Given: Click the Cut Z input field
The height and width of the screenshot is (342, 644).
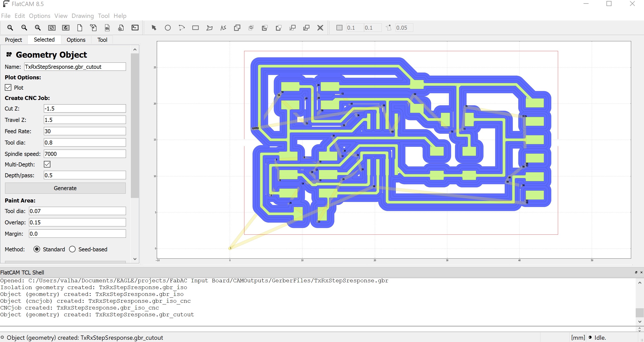Looking at the screenshot, I should coord(85,109).
